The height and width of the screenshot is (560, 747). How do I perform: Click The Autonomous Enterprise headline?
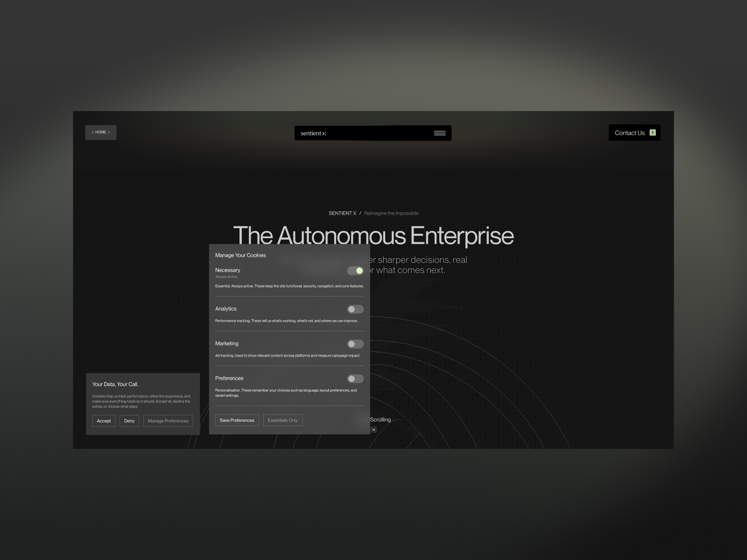point(373,235)
